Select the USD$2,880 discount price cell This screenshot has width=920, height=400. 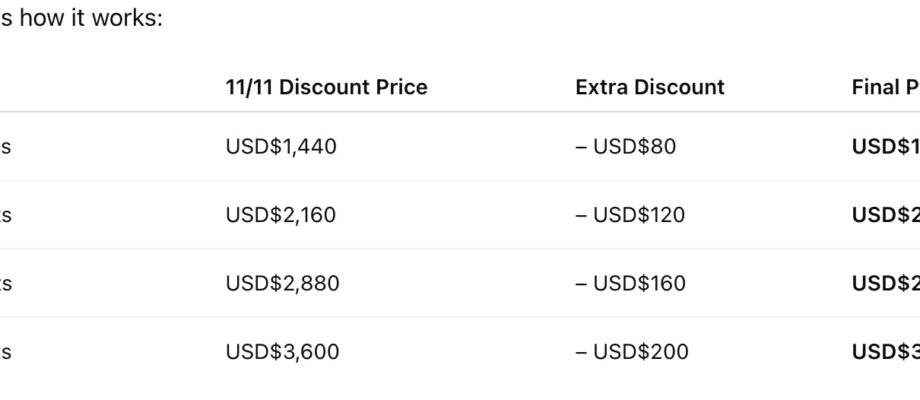pyautogui.click(x=282, y=283)
